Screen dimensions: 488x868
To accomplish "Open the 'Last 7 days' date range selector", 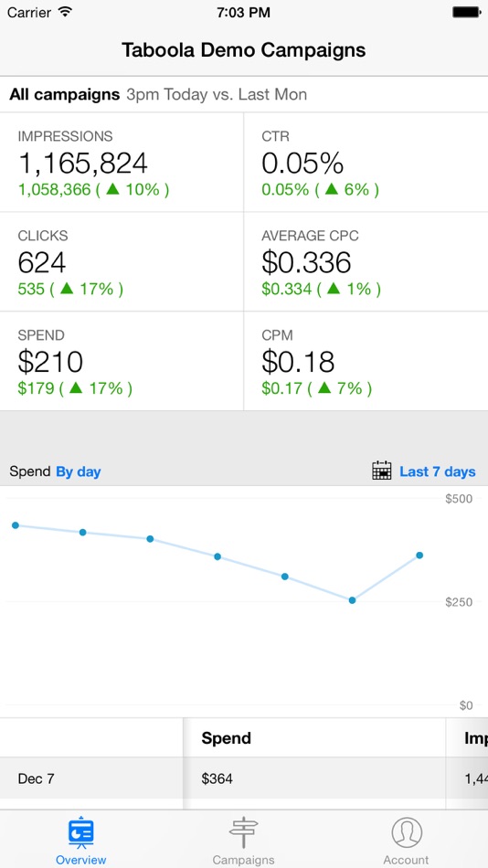I will (x=438, y=471).
